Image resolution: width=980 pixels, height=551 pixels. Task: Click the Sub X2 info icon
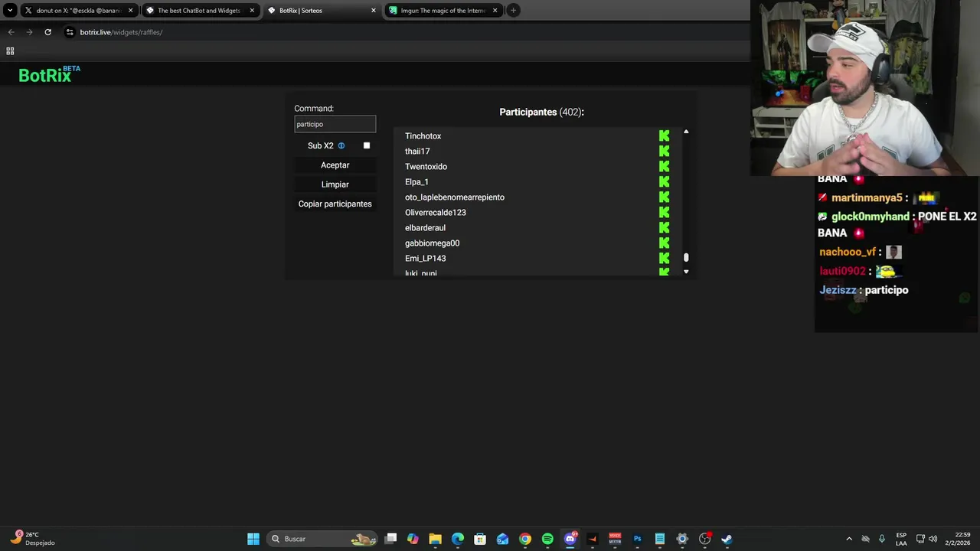[x=341, y=145]
